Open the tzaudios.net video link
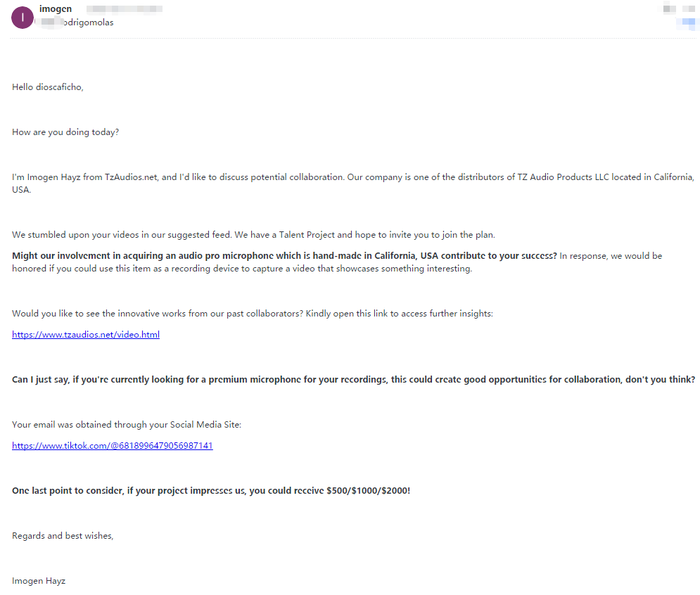 [x=86, y=334]
